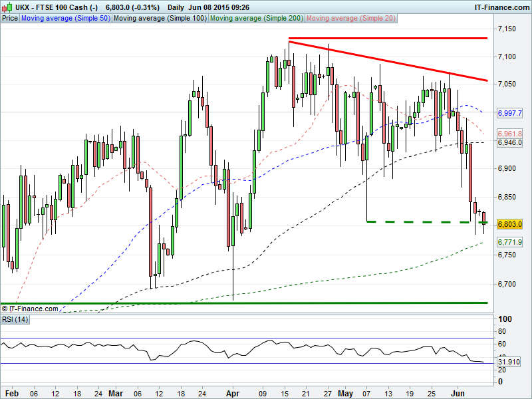Click the 'Apr' date axis label
This screenshot has height=399, width=532.
pos(233,394)
